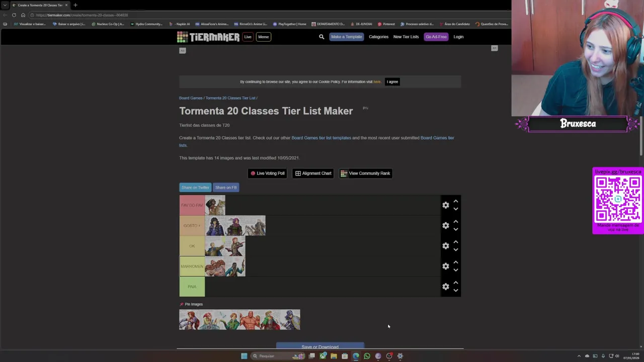Open WhatsApp from taskbar
Viewport: 644px width, 362px height.
coord(367,356)
